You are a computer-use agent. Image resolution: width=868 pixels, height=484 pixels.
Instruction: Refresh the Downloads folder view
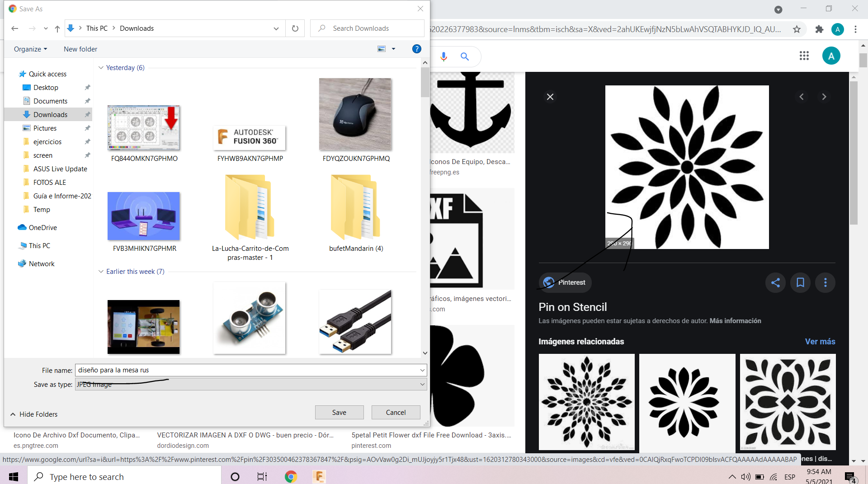click(x=295, y=28)
